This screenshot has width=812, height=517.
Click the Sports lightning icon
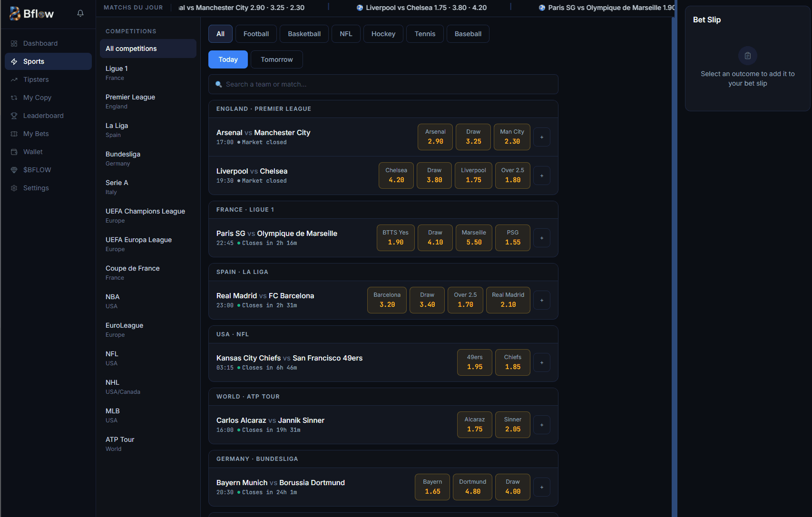14,61
